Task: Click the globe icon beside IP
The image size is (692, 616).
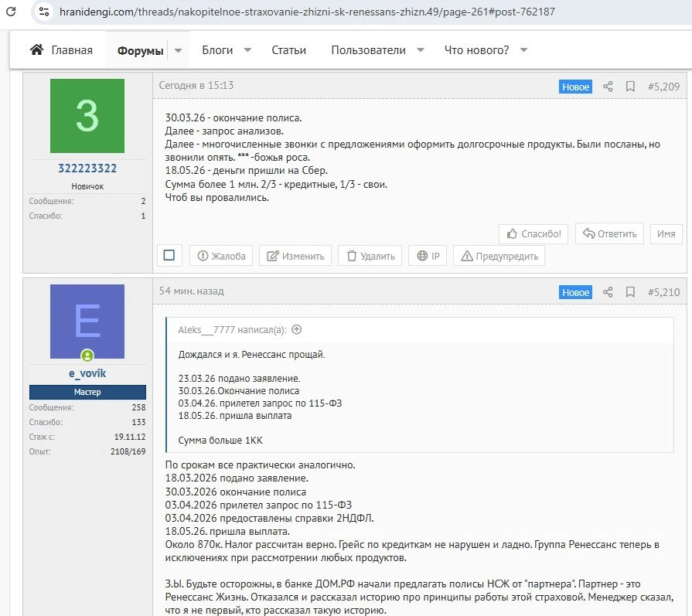Action: [x=422, y=256]
